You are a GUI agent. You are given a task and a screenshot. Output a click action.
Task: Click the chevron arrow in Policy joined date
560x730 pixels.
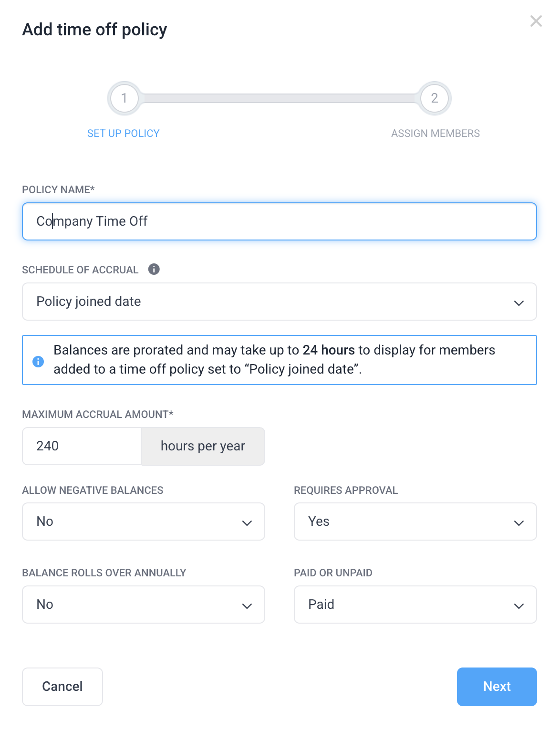click(519, 303)
